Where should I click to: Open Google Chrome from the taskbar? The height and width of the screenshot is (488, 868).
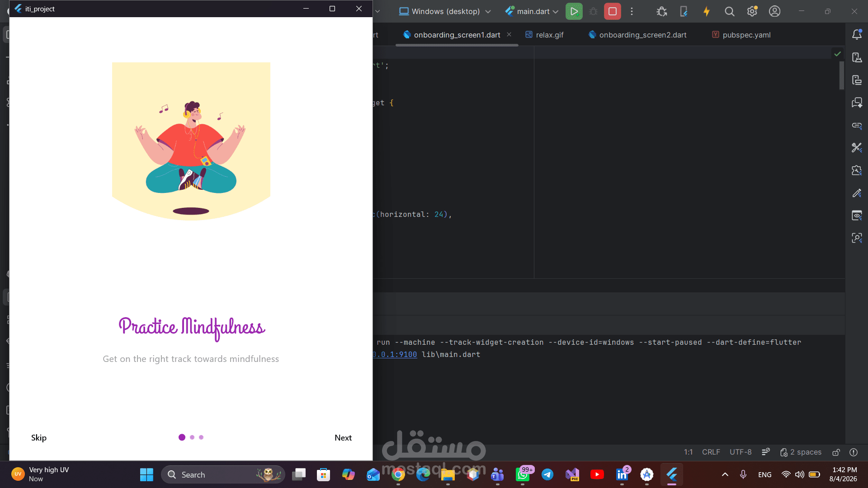(x=398, y=474)
